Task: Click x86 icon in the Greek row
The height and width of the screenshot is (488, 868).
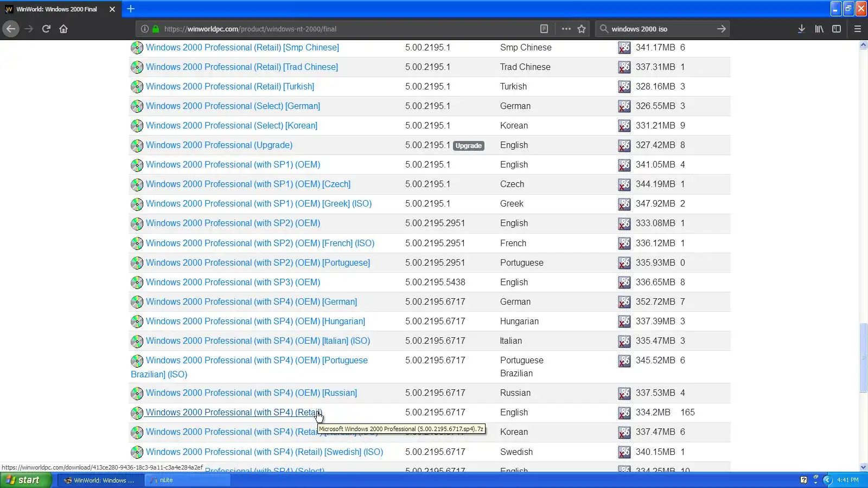Action: point(624,204)
